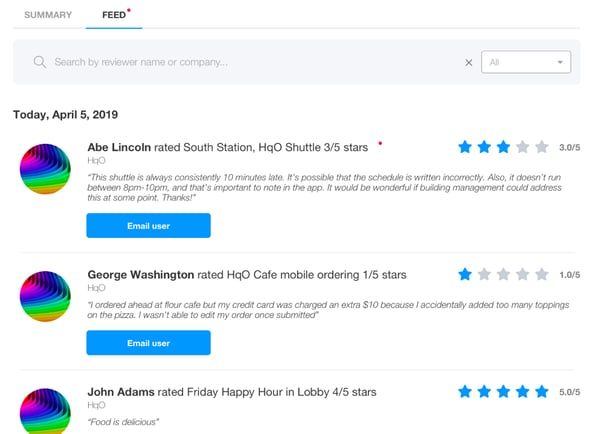The height and width of the screenshot is (434, 600).
Task: Click the George Washington reviewer name
Action: pyautogui.click(x=140, y=275)
